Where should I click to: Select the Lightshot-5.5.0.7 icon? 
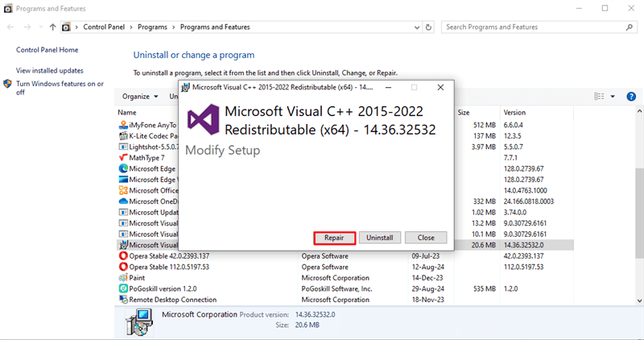(123, 147)
